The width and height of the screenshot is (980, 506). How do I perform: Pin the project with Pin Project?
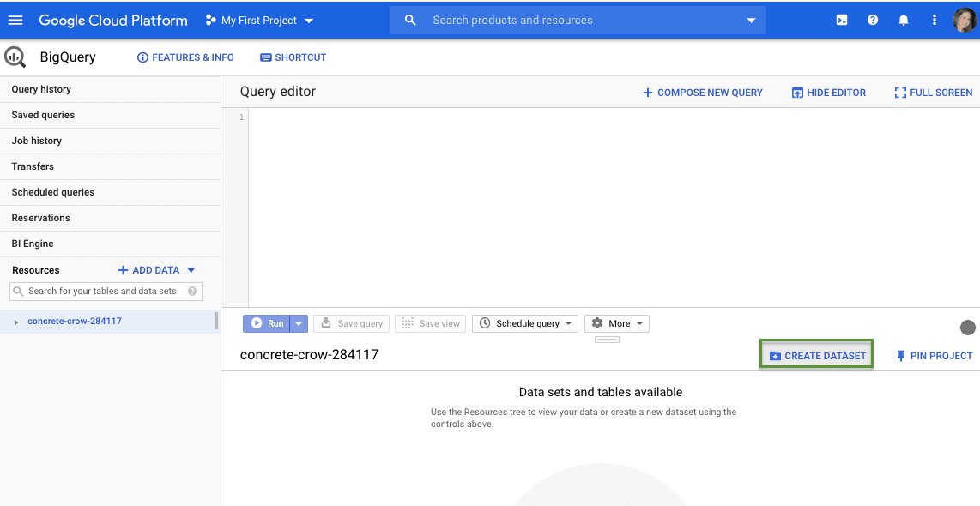point(934,355)
